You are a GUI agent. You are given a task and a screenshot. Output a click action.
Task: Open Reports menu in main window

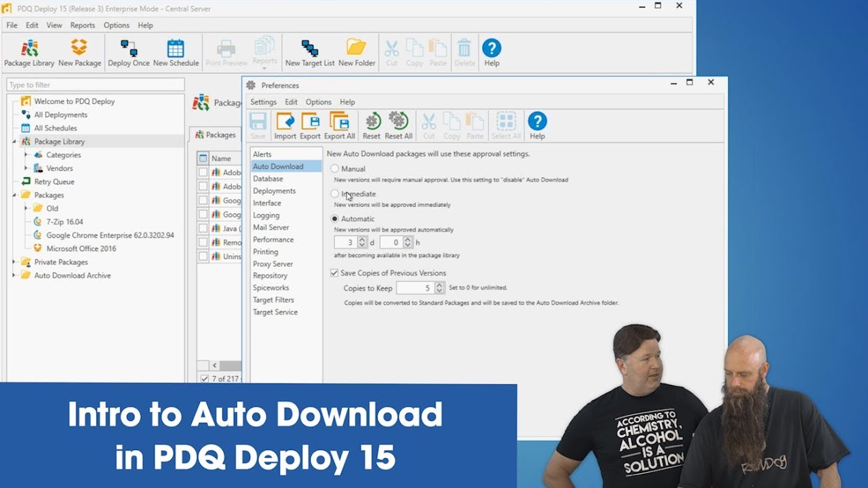[83, 25]
